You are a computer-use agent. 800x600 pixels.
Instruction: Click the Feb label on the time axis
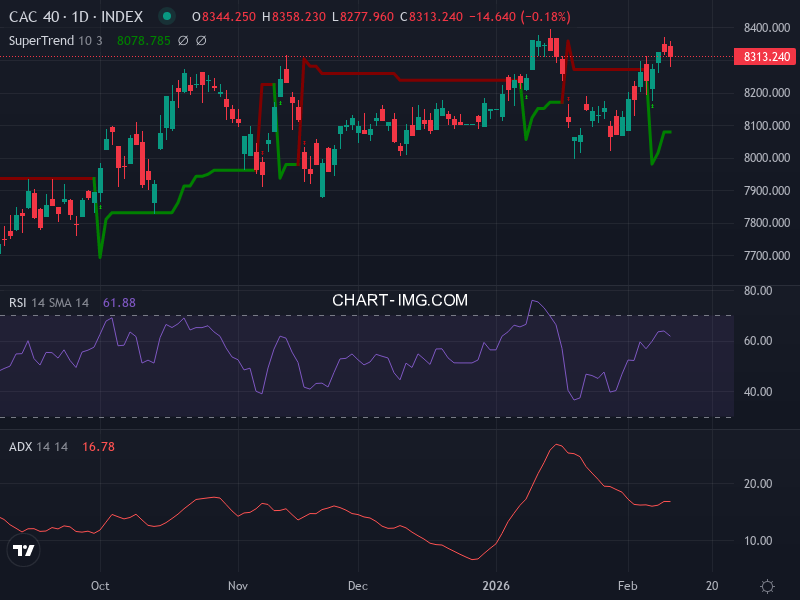pos(629,587)
